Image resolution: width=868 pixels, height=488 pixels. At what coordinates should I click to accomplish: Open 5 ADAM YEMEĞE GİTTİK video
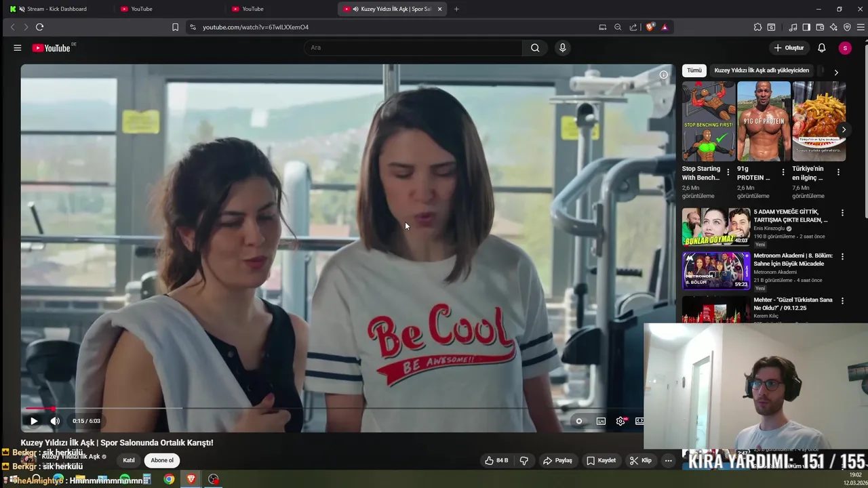point(716,226)
